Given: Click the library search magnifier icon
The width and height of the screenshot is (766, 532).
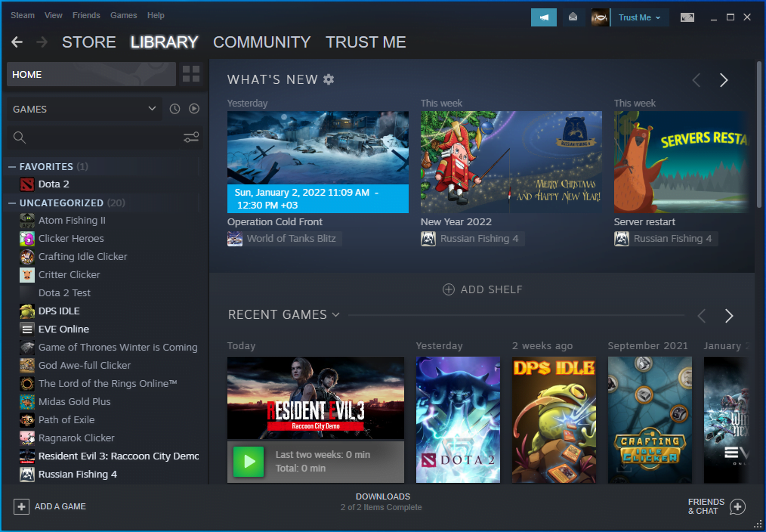Looking at the screenshot, I should (20, 138).
